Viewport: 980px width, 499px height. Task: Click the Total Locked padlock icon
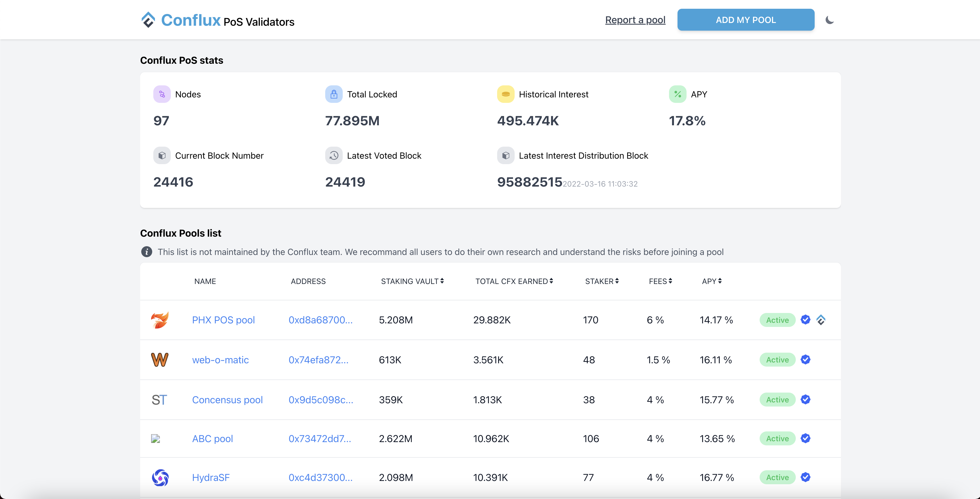click(x=334, y=94)
